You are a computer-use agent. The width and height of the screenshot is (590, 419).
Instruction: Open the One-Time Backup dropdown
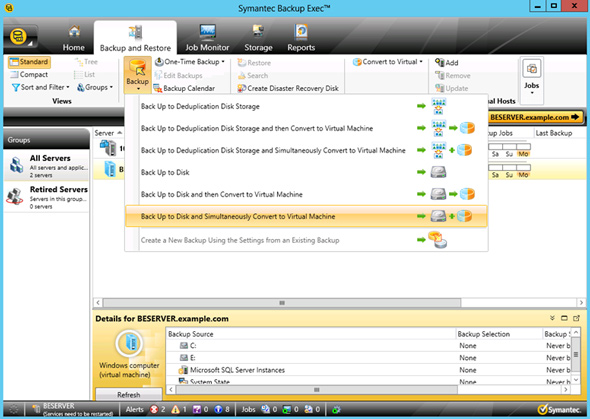pos(190,62)
